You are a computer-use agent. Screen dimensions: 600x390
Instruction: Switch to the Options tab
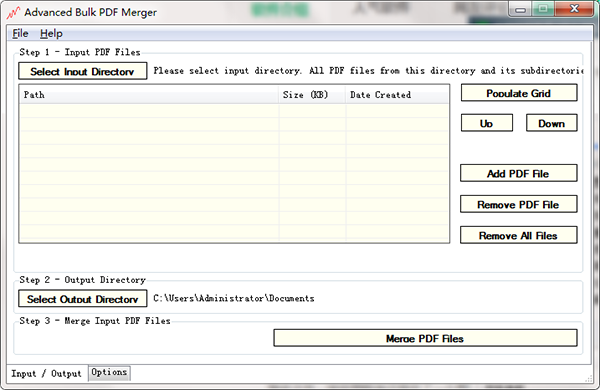pos(109,373)
